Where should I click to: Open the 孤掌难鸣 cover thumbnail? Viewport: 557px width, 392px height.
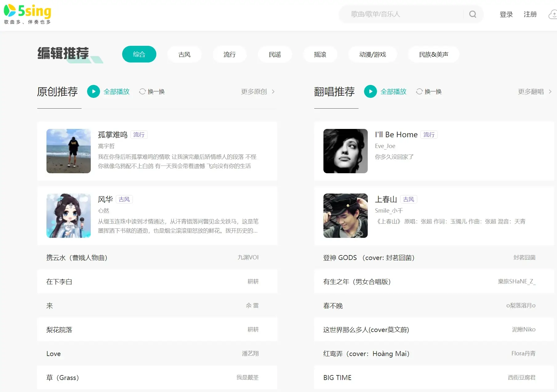[69, 151]
